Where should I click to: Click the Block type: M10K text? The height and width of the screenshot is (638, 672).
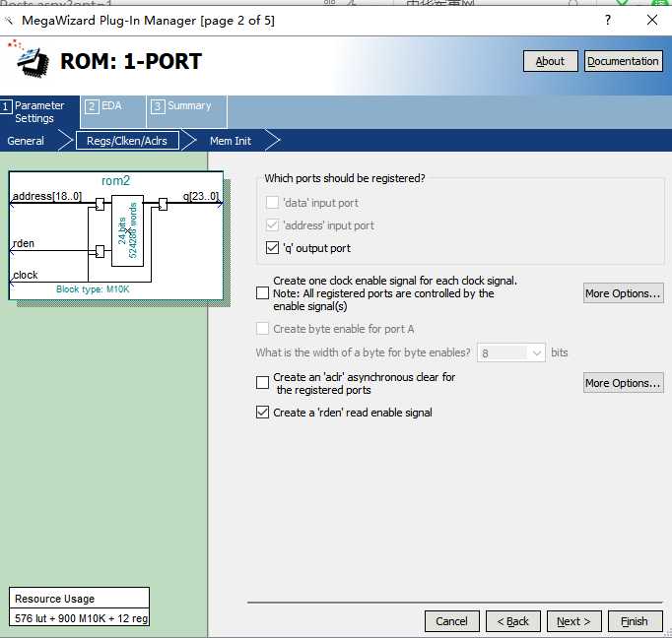click(93, 289)
